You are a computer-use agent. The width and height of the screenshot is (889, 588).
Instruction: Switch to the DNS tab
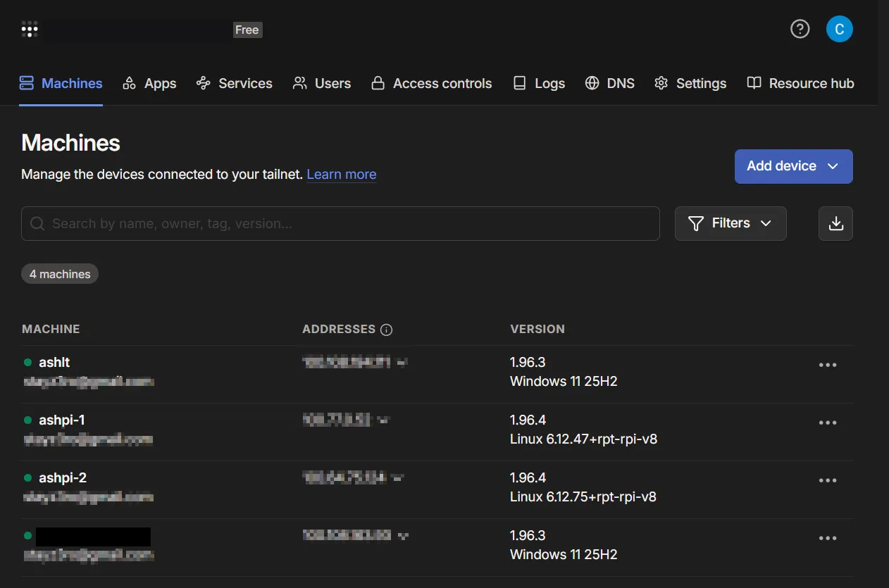coord(610,83)
